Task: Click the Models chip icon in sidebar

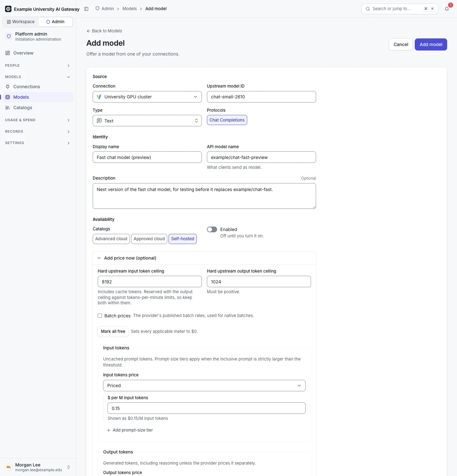Action: click(x=8, y=97)
